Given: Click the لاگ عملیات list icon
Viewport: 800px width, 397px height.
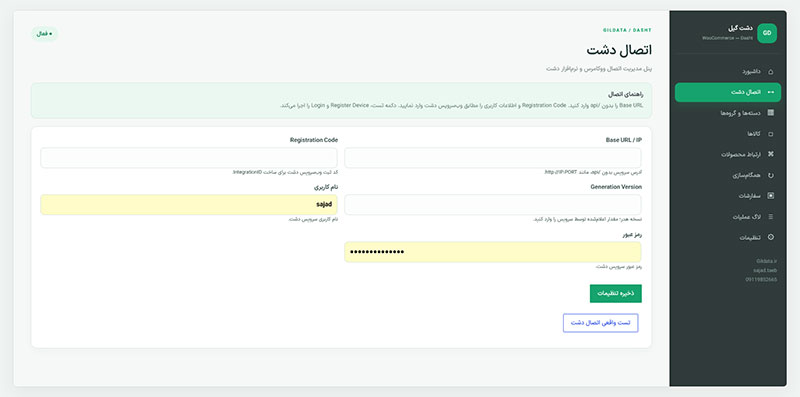Looking at the screenshot, I should point(770,216).
